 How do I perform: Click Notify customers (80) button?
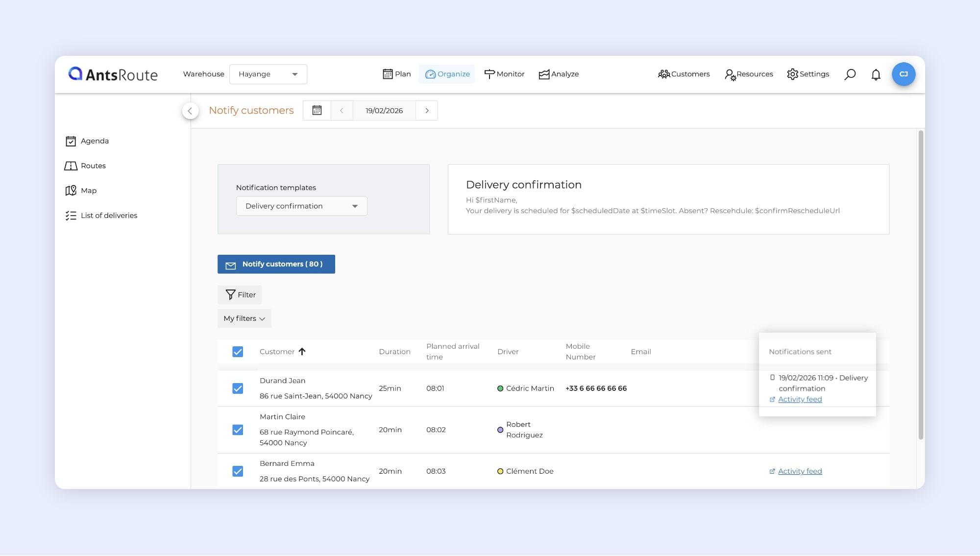tap(276, 265)
